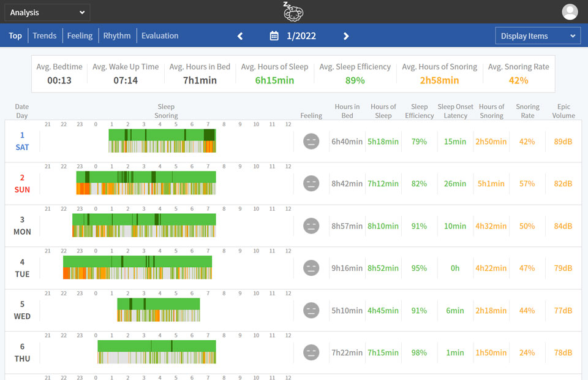Image resolution: width=588 pixels, height=380 pixels.
Task: Click the feeling emoji for January 5
Action: click(x=311, y=310)
